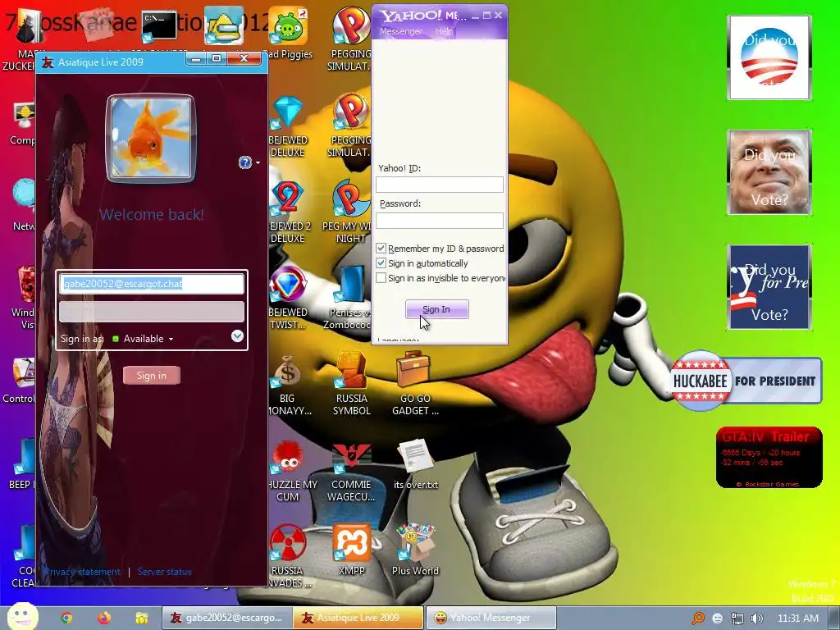The height and width of the screenshot is (630, 840).
Task: Open the BIG MONAYY money bag icon
Action: 288,383
